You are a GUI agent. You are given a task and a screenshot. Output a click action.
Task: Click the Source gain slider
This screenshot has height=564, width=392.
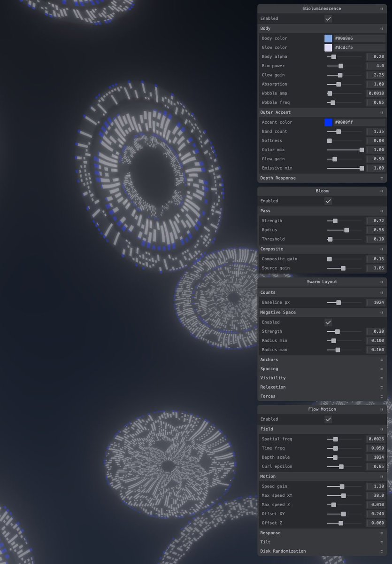click(x=344, y=268)
